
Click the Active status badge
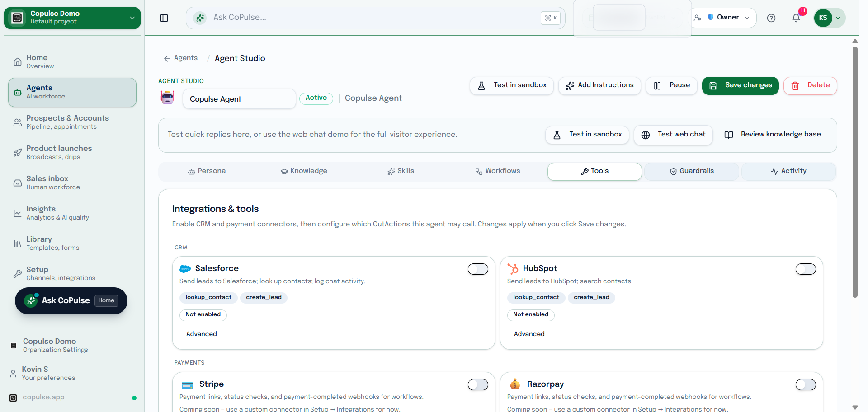[x=316, y=98]
